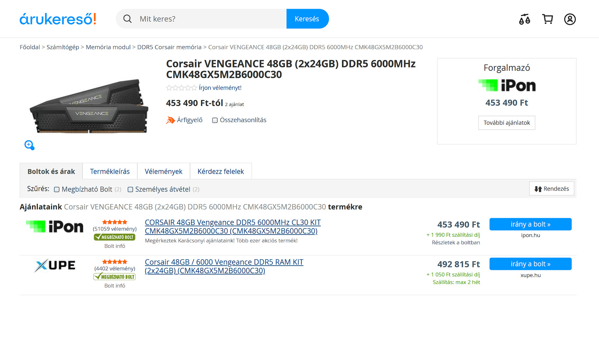Click iPon's Megbízható Bolt badge

point(114,237)
